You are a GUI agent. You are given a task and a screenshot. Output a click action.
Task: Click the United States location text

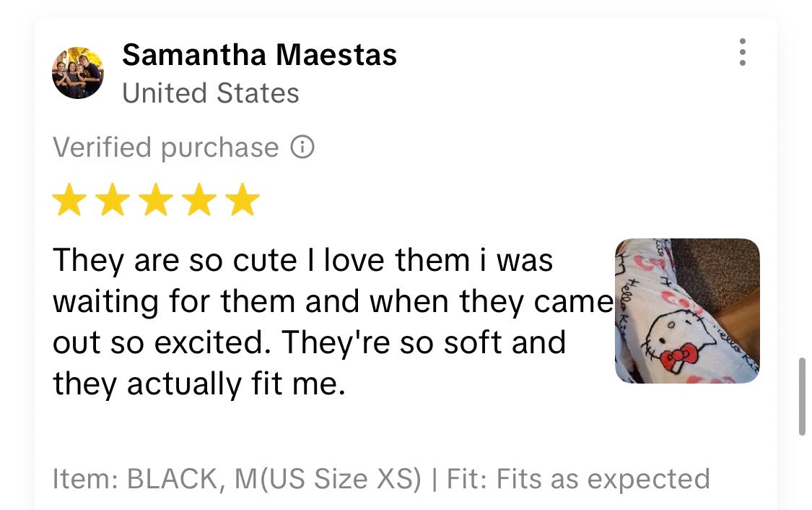(x=210, y=93)
